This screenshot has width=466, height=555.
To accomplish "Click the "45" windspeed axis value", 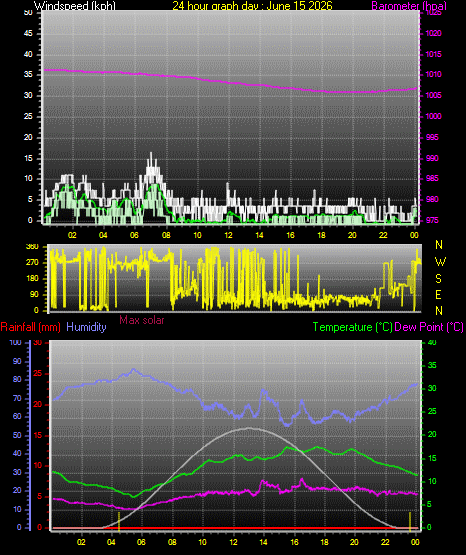I will pos(28,33).
